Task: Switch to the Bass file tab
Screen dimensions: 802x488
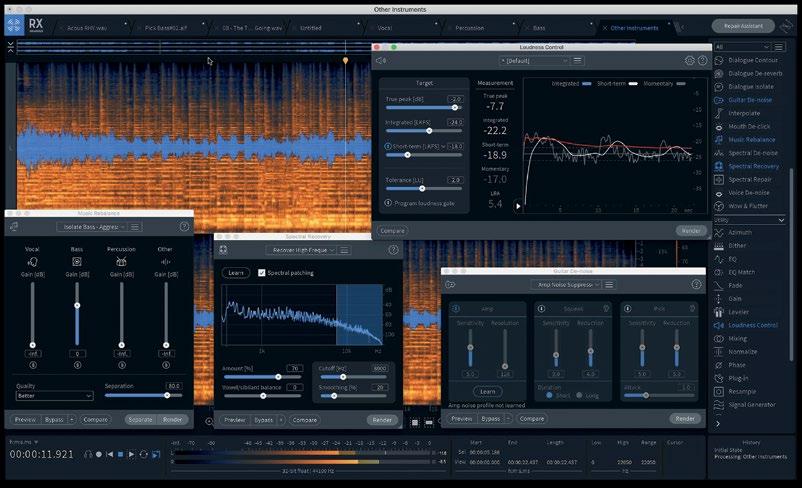Action: pyautogui.click(x=539, y=28)
